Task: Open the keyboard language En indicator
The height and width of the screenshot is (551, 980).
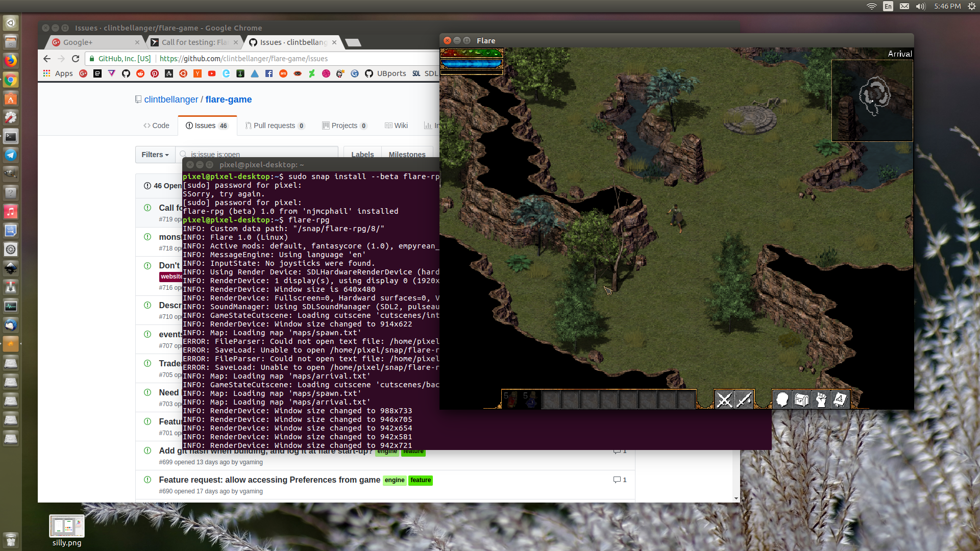Action: (x=888, y=6)
